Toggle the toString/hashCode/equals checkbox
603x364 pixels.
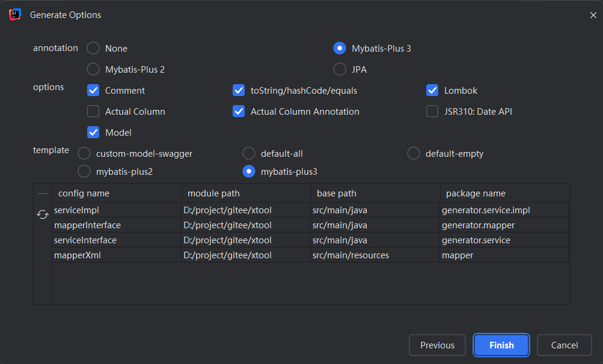pyautogui.click(x=239, y=91)
